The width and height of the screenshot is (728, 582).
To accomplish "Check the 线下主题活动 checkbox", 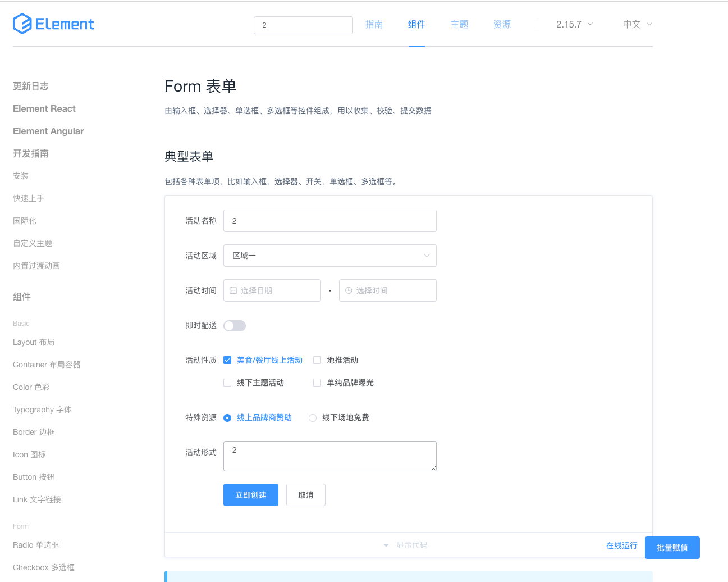I will (x=227, y=383).
